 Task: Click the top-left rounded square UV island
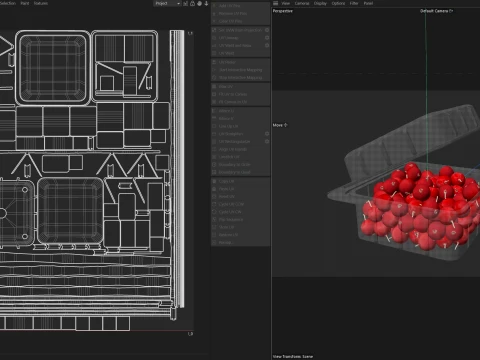pos(53,67)
